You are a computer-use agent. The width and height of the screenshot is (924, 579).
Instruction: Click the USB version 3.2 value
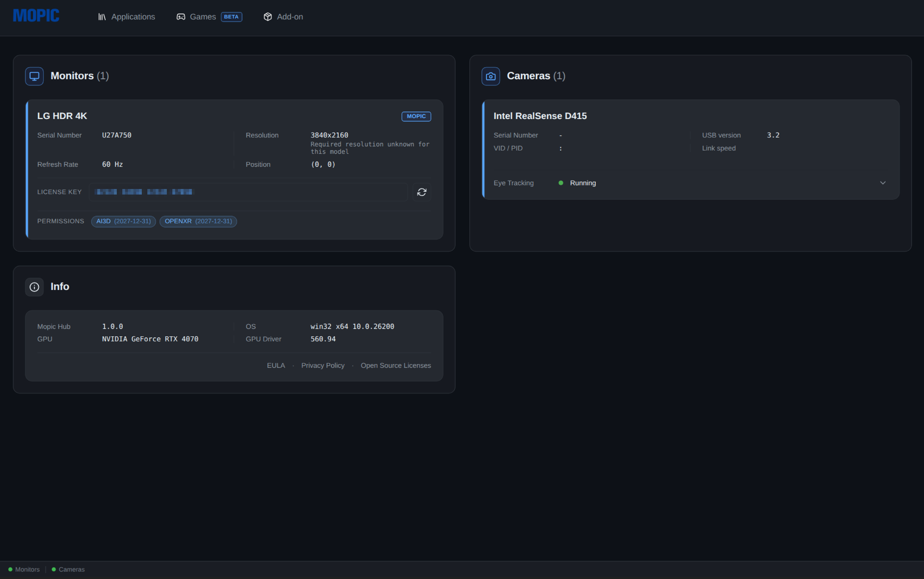[x=773, y=135]
